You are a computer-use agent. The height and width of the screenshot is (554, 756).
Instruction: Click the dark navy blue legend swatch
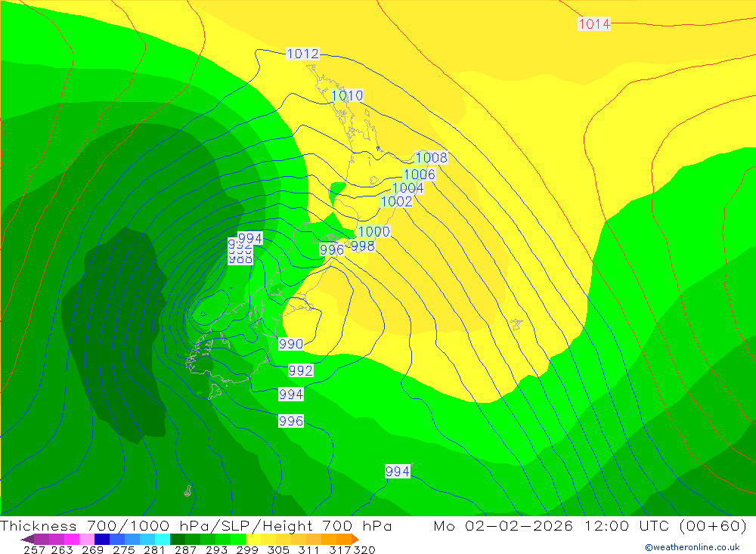coord(102,539)
